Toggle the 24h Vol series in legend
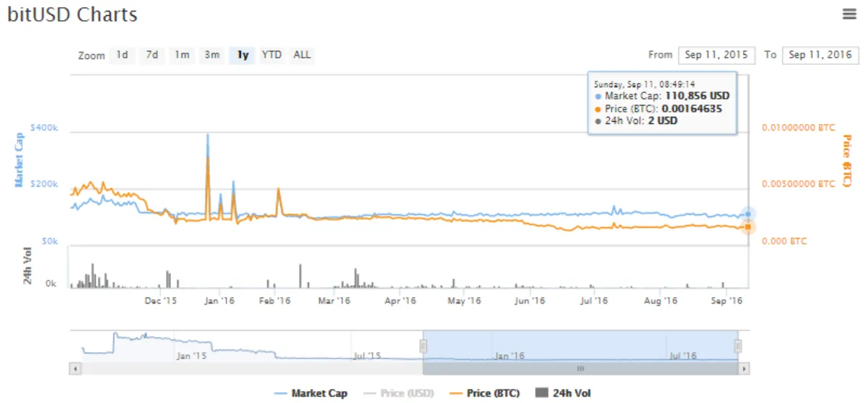Viewport: 868px width, 403px height. click(563, 393)
